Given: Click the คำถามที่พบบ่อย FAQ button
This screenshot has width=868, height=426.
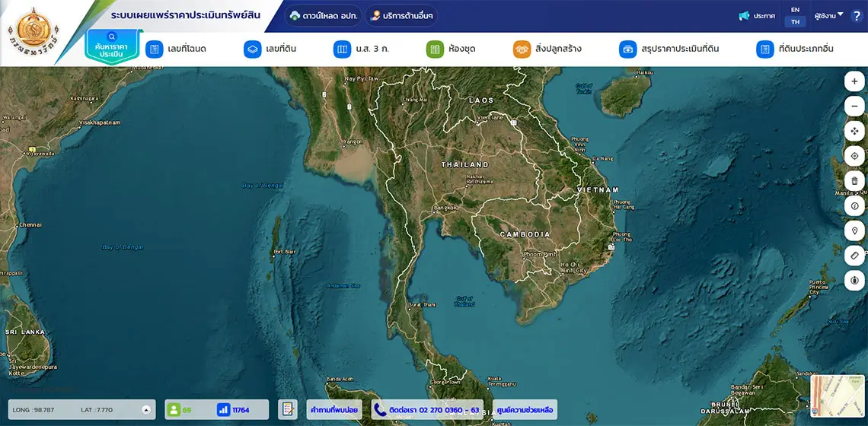Looking at the screenshot, I should point(334,410).
